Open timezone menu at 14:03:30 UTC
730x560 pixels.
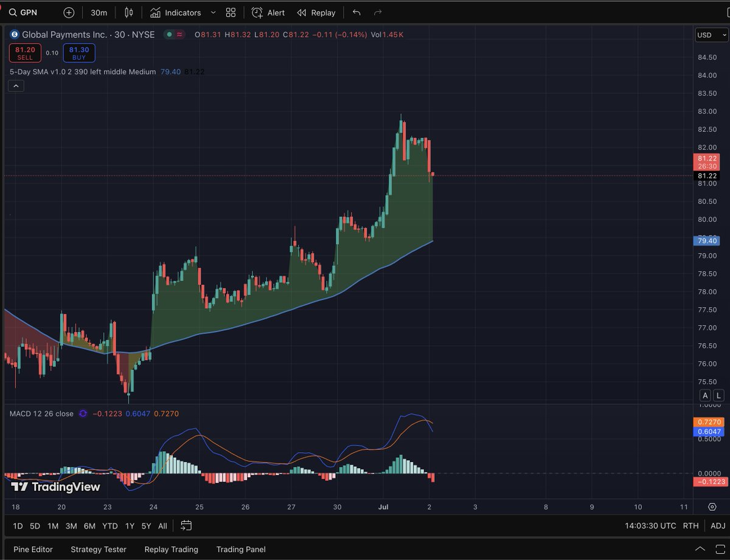pyautogui.click(x=650, y=526)
